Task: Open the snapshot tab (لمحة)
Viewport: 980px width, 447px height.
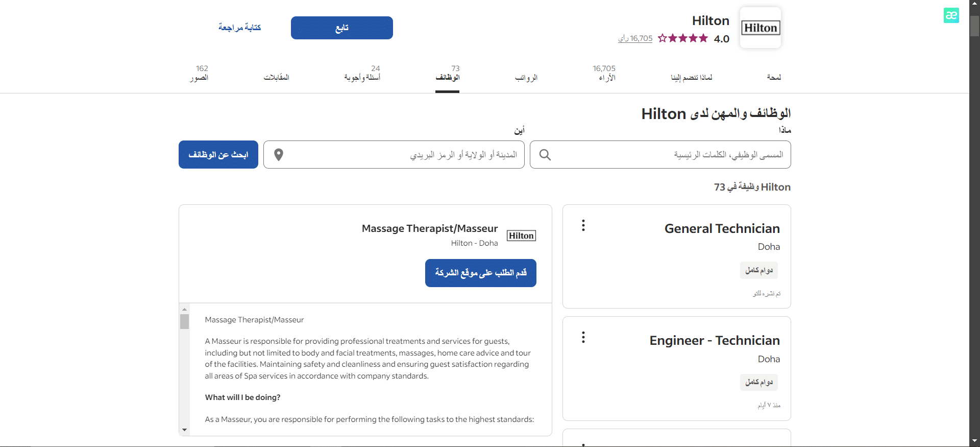Action: 774,77
